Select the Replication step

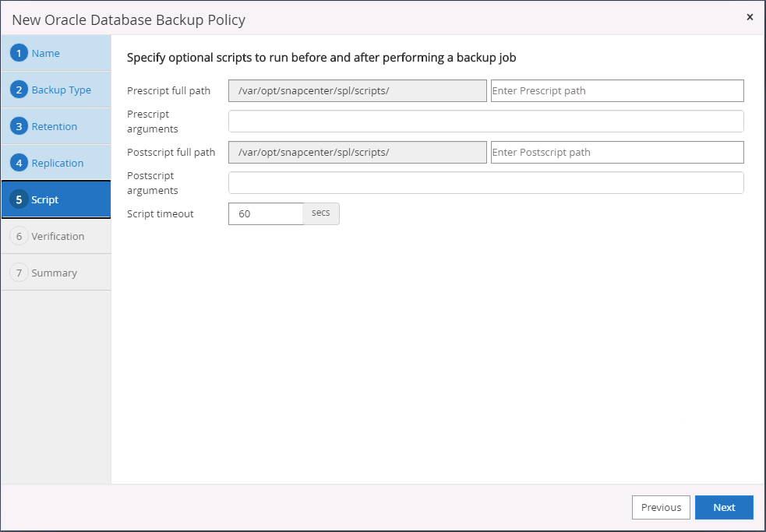[58, 164]
